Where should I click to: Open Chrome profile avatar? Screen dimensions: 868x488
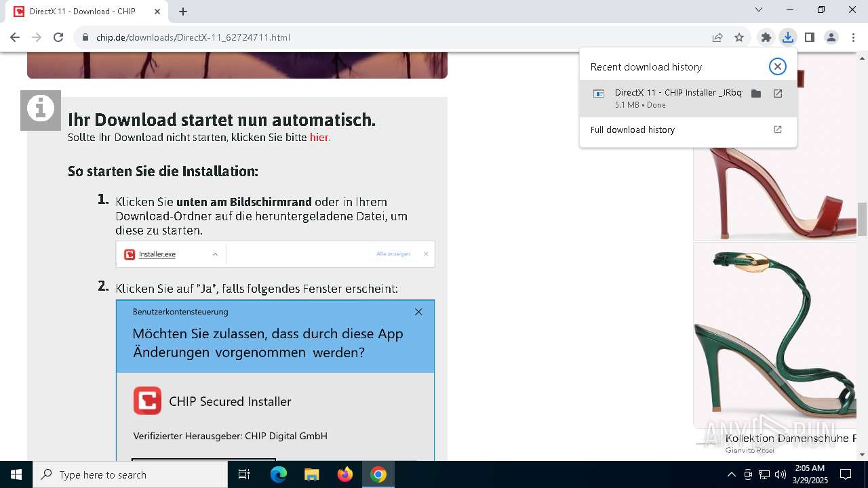coord(831,37)
